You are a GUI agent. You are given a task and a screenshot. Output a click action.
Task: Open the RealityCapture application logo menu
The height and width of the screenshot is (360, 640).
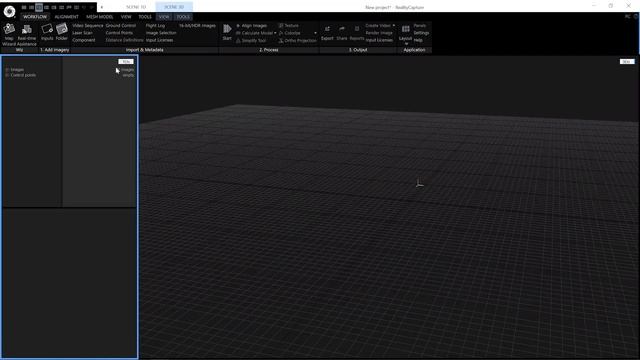[9, 11]
